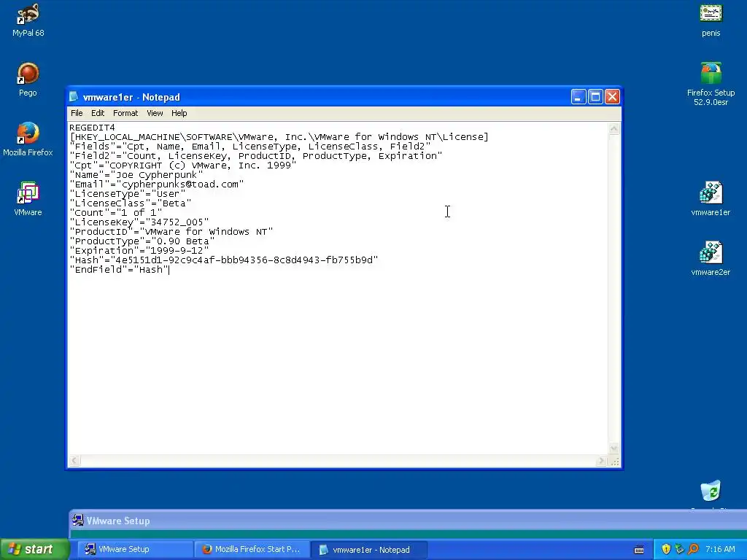The image size is (747, 560).
Task: Select the penis file icon on desktop
Action: (711, 20)
